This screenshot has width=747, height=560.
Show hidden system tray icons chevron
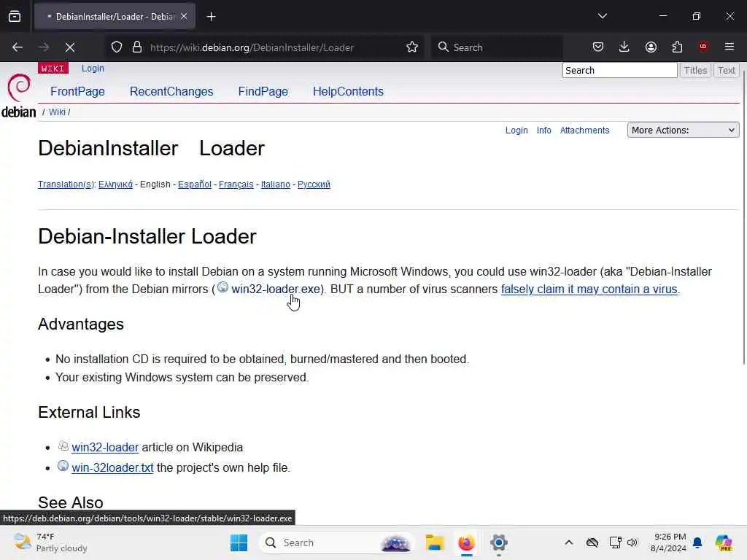[x=569, y=542]
